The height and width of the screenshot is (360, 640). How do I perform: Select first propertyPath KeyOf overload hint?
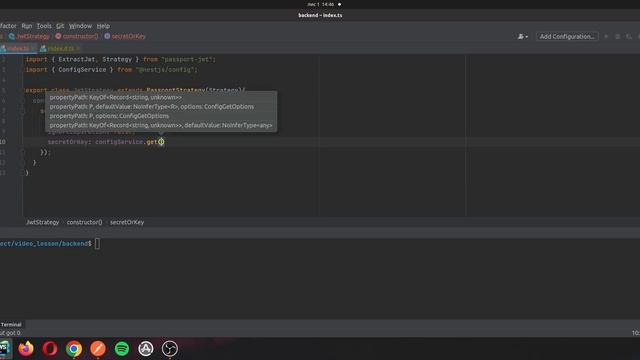click(116, 97)
